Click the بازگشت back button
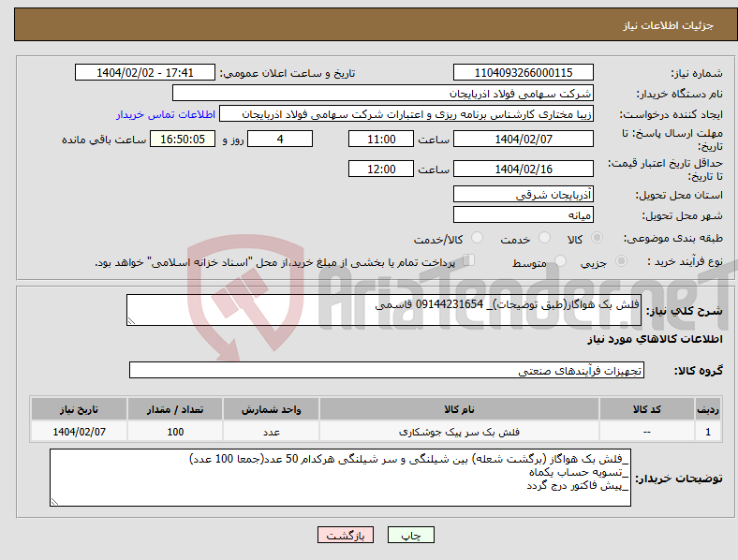738x560 pixels. pos(346,535)
